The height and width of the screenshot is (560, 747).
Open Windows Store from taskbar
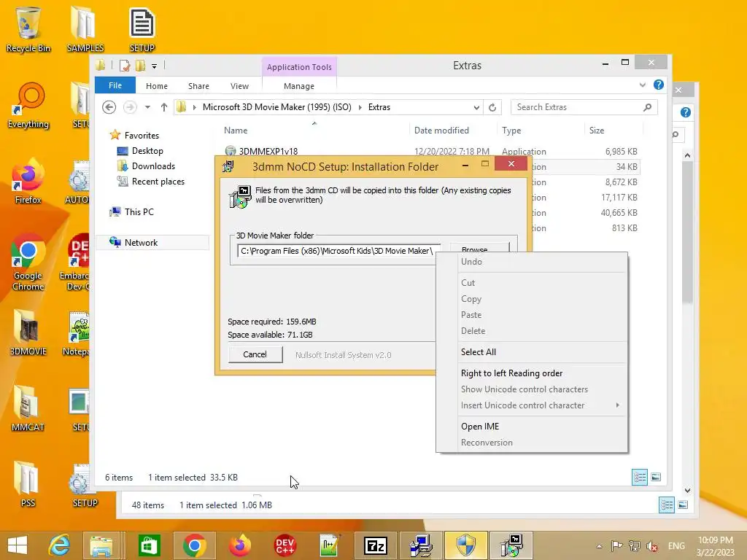coord(149,545)
